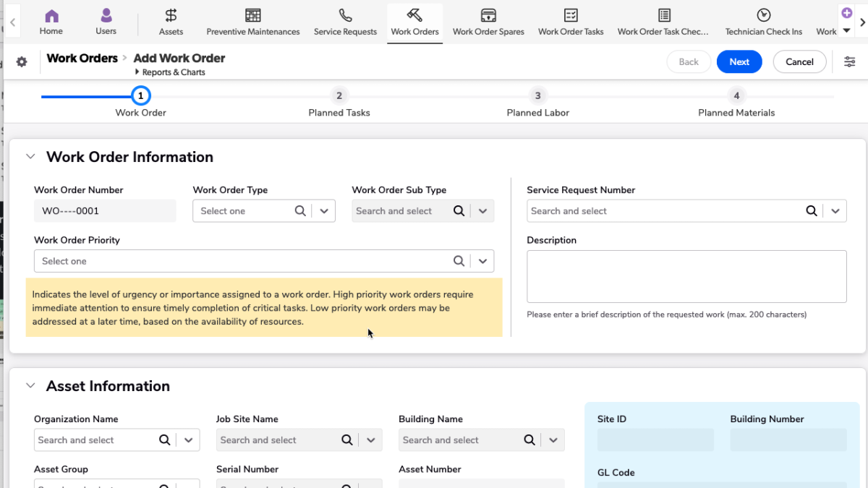This screenshot has height=488, width=868.
Task: Open the Assets dollar icon tab
Action: coord(171,16)
